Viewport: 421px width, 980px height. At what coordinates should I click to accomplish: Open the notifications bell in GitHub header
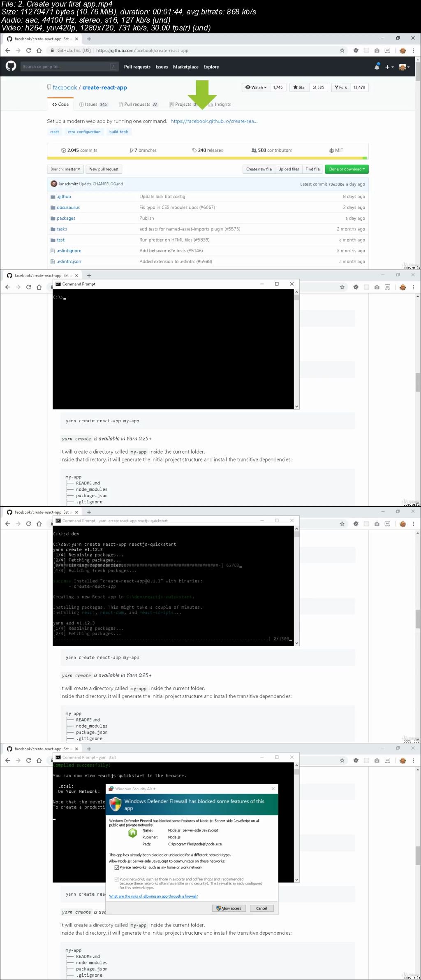click(377, 66)
